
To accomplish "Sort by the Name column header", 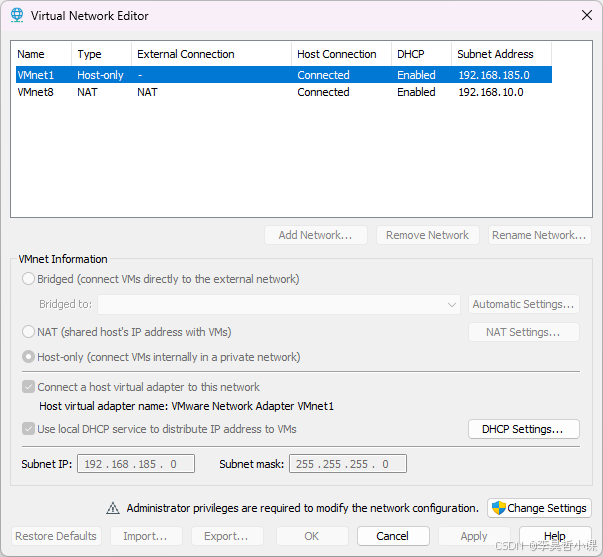I will [x=42, y=54].
